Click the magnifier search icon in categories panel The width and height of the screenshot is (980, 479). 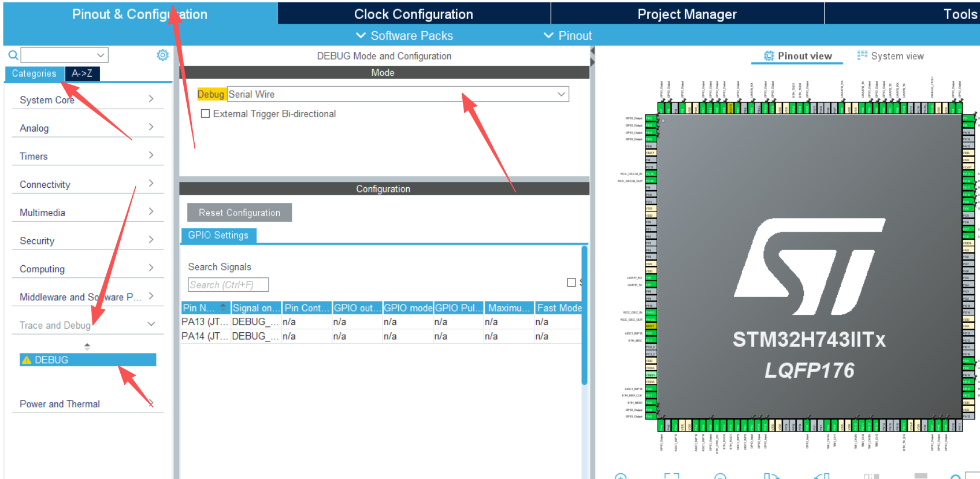tap(13, 55)
